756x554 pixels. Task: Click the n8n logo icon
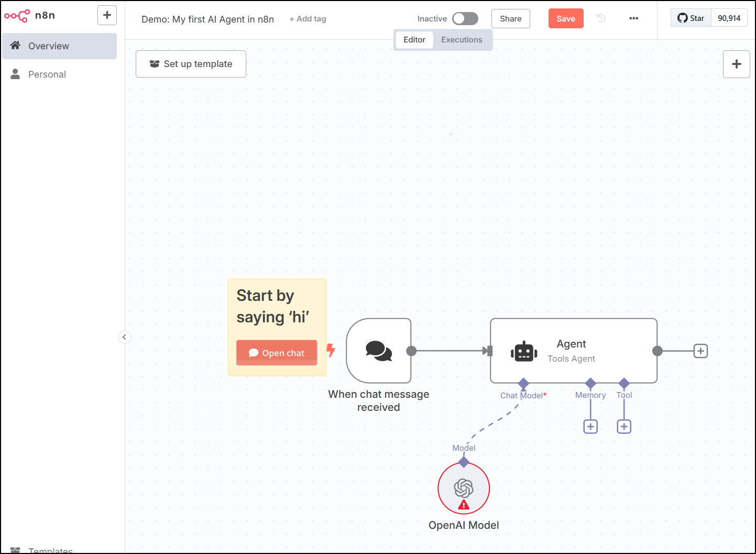(x=17, y=16)
